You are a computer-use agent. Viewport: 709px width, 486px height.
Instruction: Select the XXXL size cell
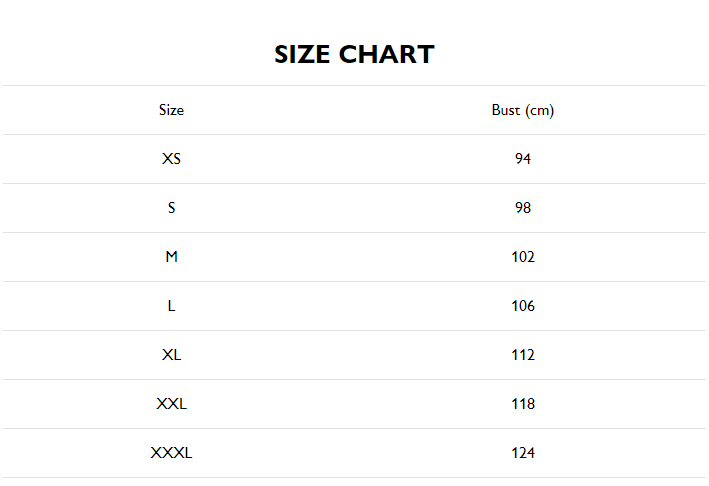(x=171, y=453)
